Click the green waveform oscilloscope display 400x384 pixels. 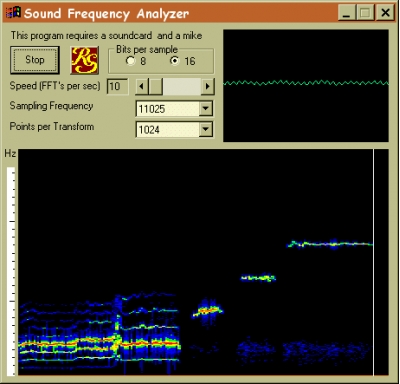pyautogui.click(x=306, y=86)
